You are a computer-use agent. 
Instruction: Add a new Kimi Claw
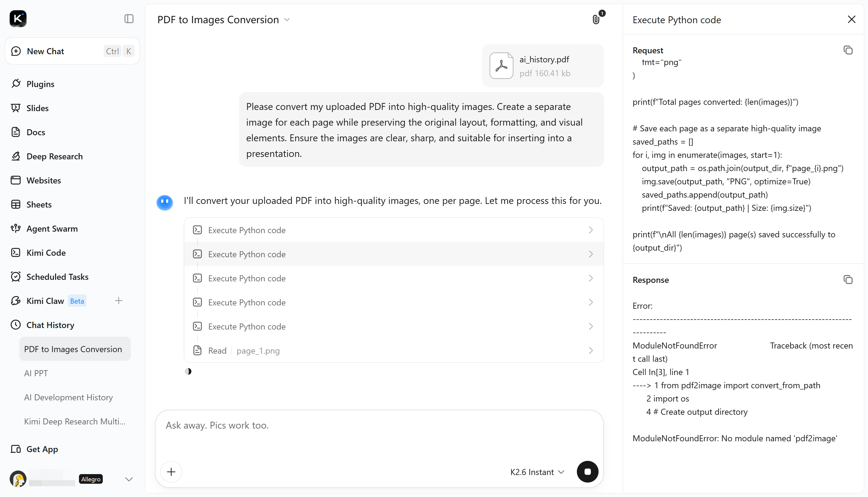pyautogui.click(x=118, y=301)
